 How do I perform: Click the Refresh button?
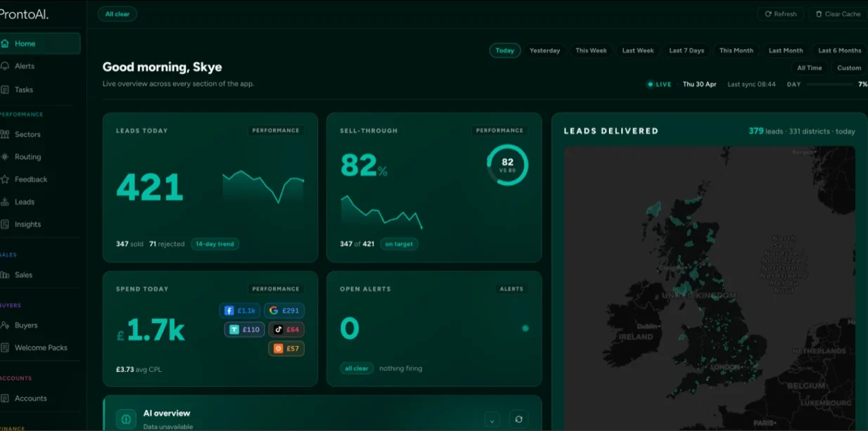780,14
